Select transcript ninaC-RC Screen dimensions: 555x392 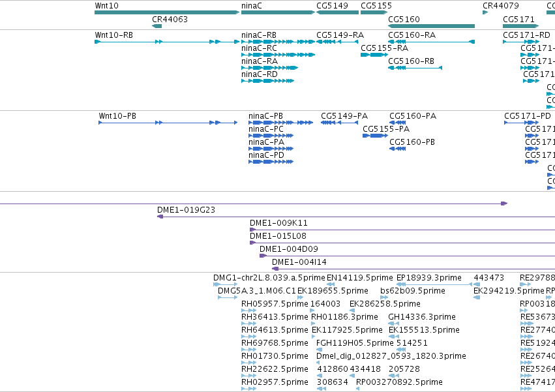tap(278, 55)
